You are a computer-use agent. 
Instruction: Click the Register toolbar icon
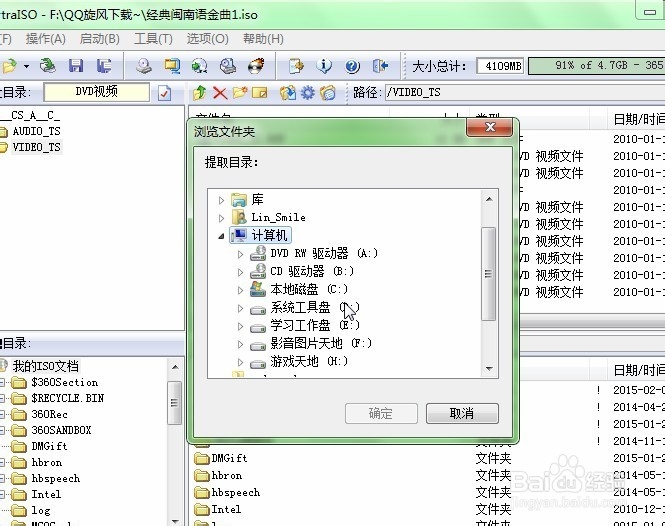pyautogui.click(x=296, y=66)
